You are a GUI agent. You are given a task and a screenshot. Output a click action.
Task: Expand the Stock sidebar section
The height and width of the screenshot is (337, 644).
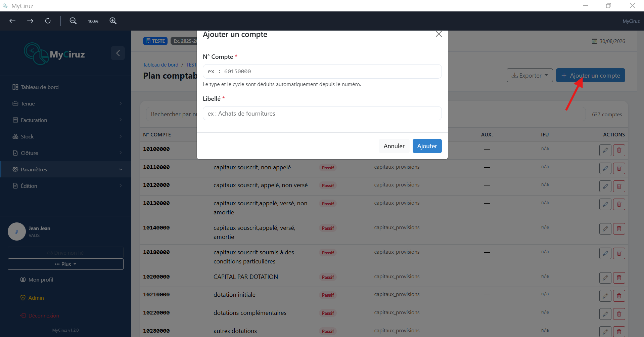[65, 136]
